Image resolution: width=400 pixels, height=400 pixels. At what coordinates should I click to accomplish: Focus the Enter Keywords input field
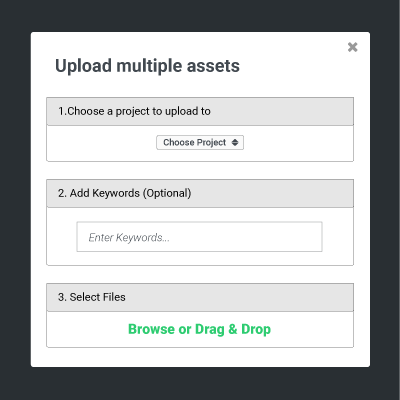coord(199,237)
